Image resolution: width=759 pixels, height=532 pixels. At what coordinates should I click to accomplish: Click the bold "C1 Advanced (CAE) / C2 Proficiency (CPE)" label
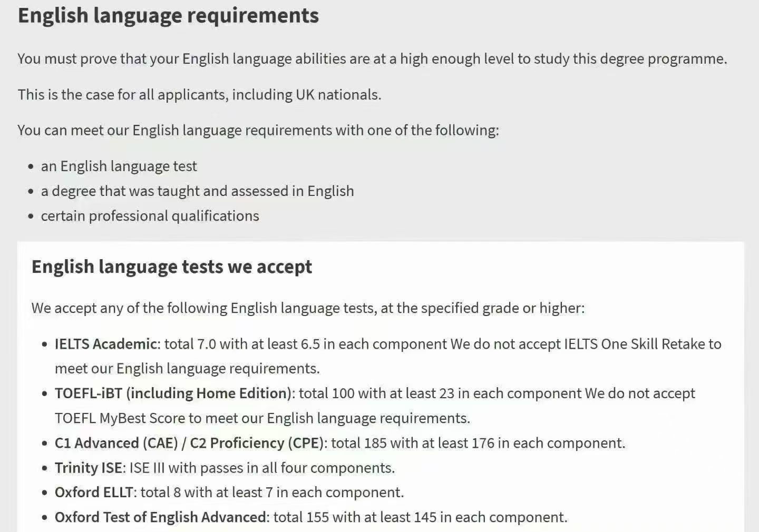189,443
